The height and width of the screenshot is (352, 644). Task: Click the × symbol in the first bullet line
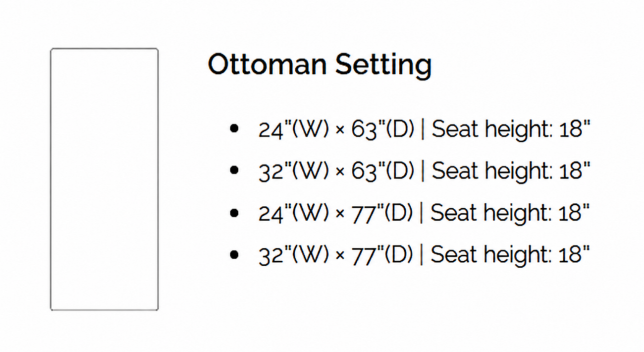point(340,131)
